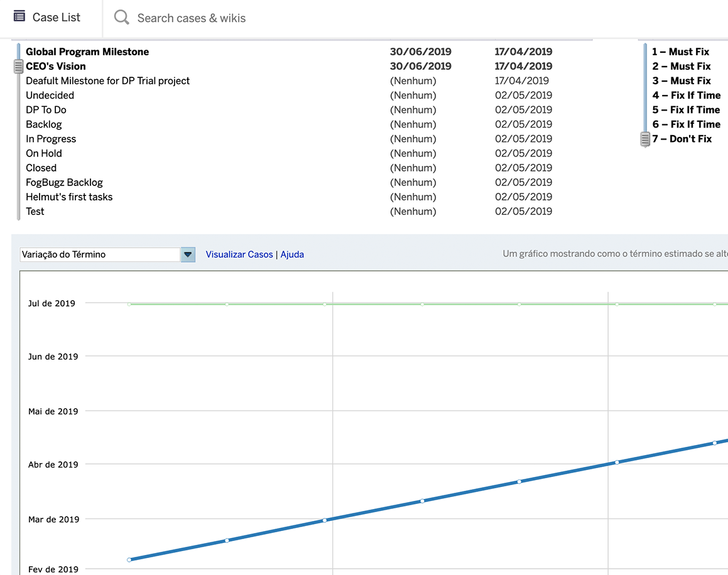The width and height of the screenshot is (728, 575).
Task: Select the Global Program Milestone row
Action: point(87,52)
